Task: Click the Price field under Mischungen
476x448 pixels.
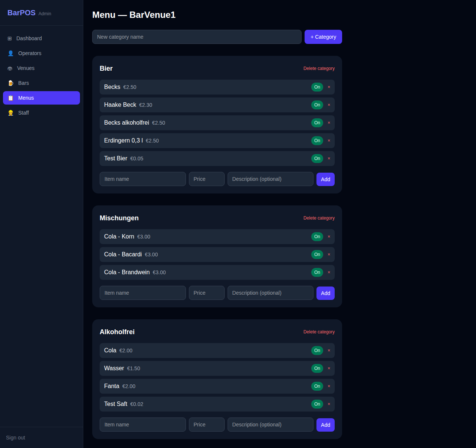Action: click(206, 293)
